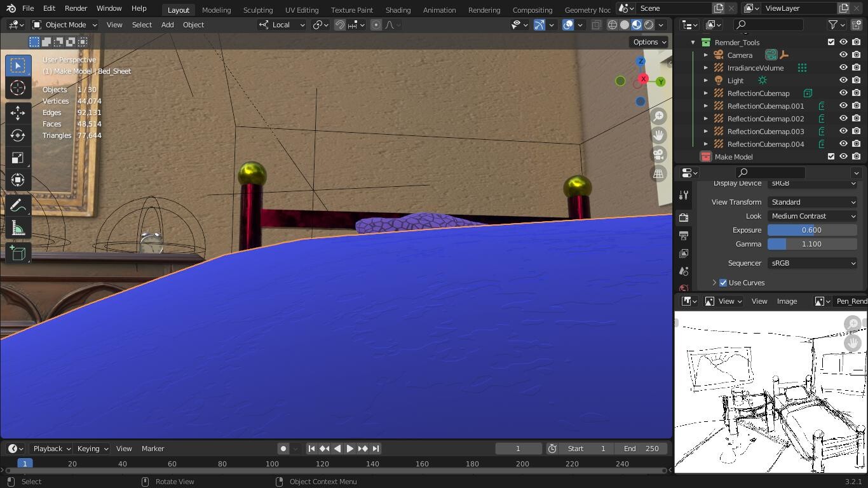Activate the Move tool
The height and width of the screenshot is (488, 868).
tap(18, 112)
